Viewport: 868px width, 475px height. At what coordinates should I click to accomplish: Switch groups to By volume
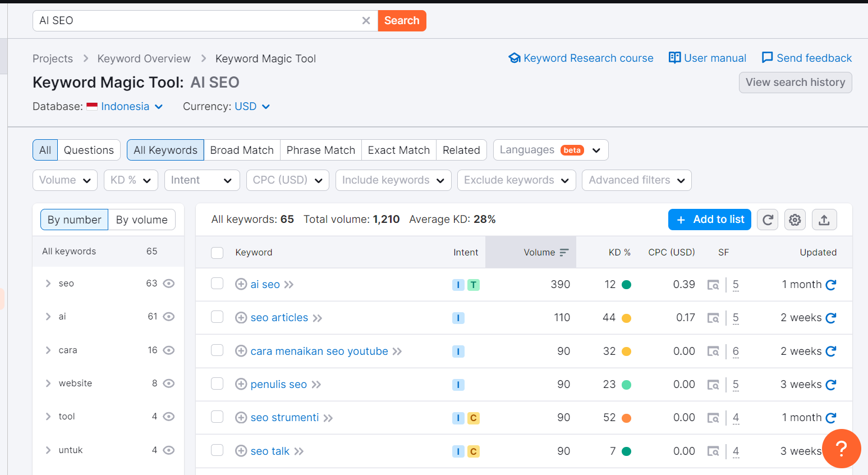click(x=142, y=220)
